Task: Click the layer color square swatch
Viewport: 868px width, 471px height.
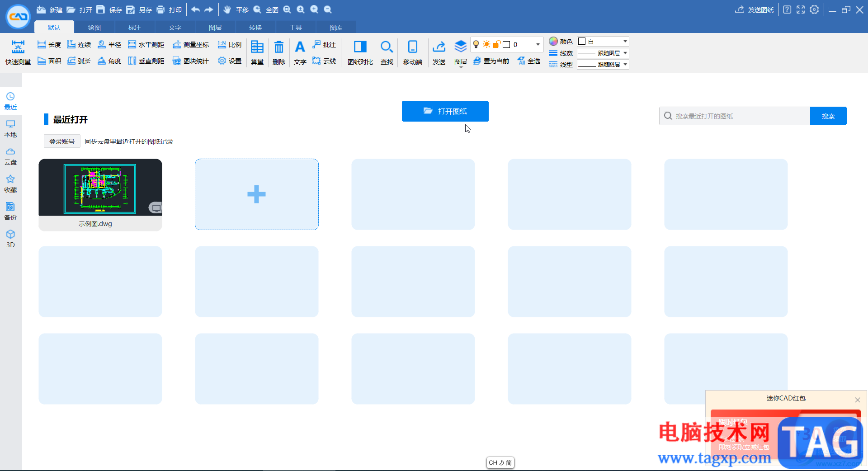Action: (x=507, y=44)
